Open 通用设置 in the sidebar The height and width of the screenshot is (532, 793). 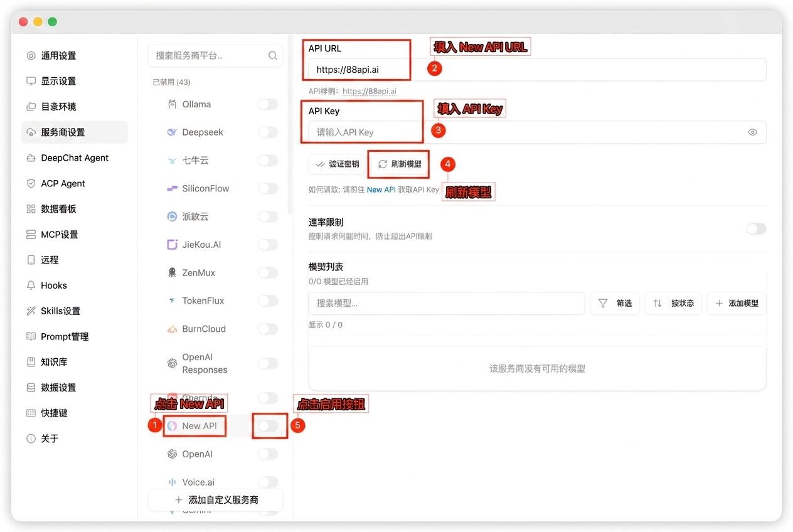tap(74, 56)
